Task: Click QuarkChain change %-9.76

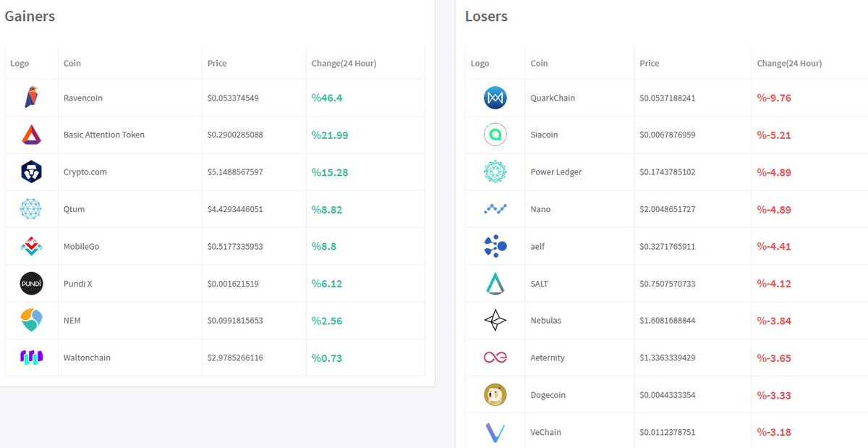Action: tap(774, 98)
